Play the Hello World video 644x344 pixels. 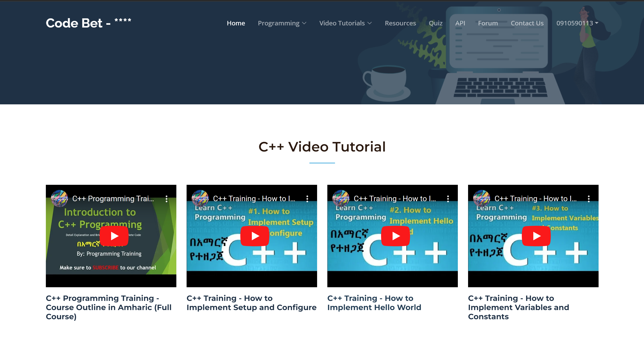click(x=395, y=236)
